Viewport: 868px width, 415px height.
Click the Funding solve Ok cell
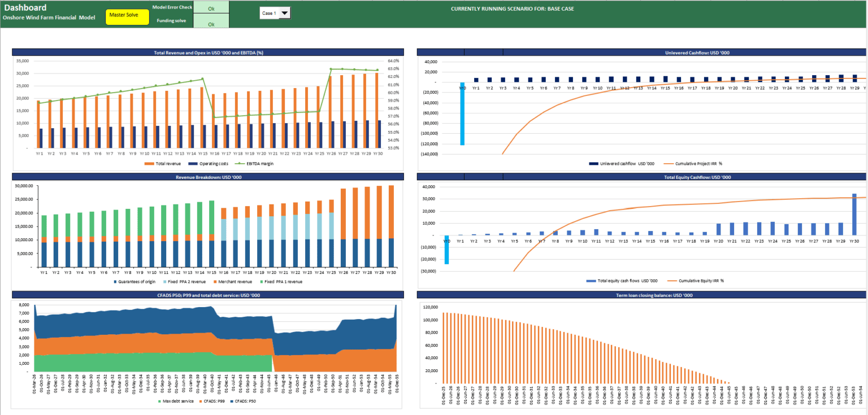coord(210,24)
